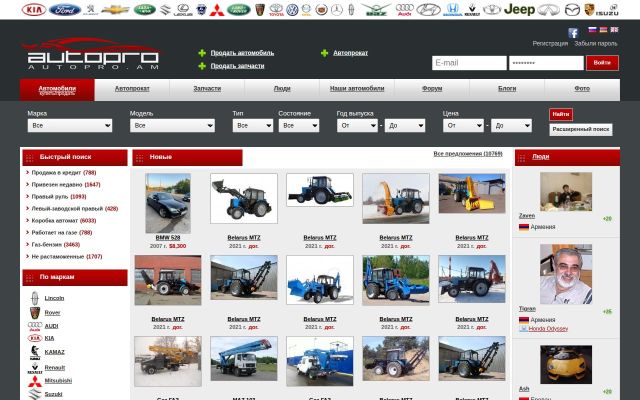Screen dimensions: 640x400
Task: Open Zaven's profile photo
Action: click(x=566, y=191)
